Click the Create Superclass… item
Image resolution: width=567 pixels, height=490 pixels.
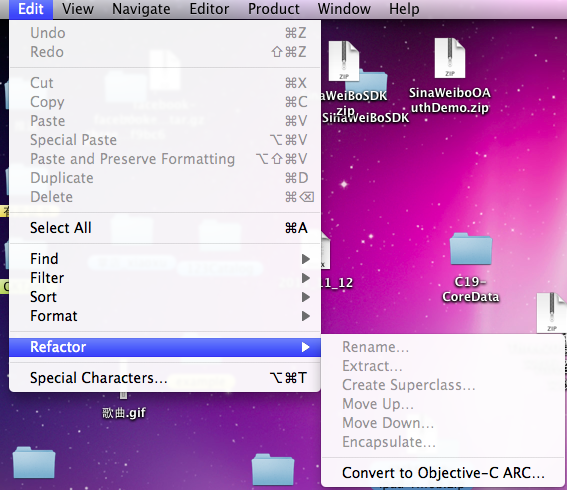pyautogui.click(x=443, y=385)
